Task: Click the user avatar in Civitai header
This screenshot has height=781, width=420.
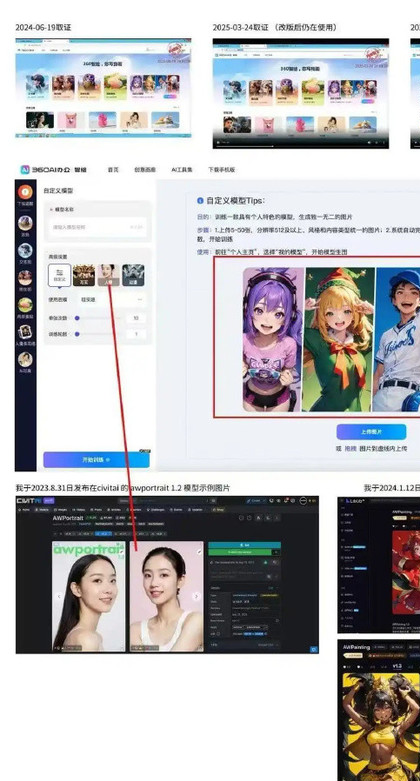Action: coord(303,501)
